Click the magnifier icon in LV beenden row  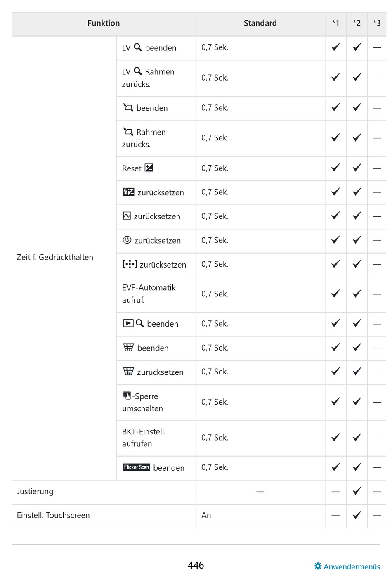138,47
